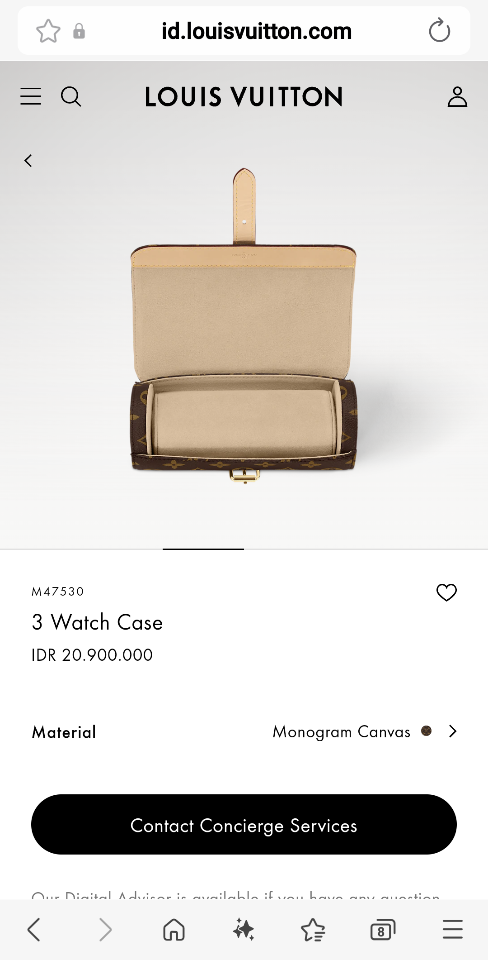Click Contact Concierge Services button
The image size is (488, 960).
244,825
